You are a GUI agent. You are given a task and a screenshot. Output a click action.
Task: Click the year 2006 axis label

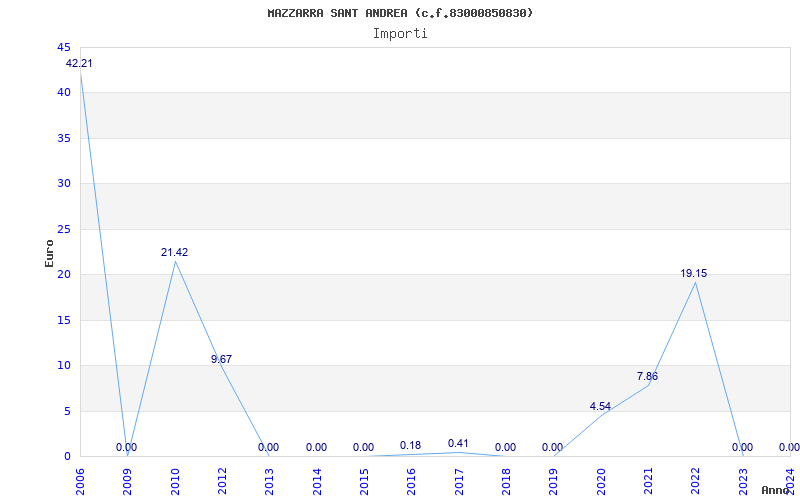80,481
